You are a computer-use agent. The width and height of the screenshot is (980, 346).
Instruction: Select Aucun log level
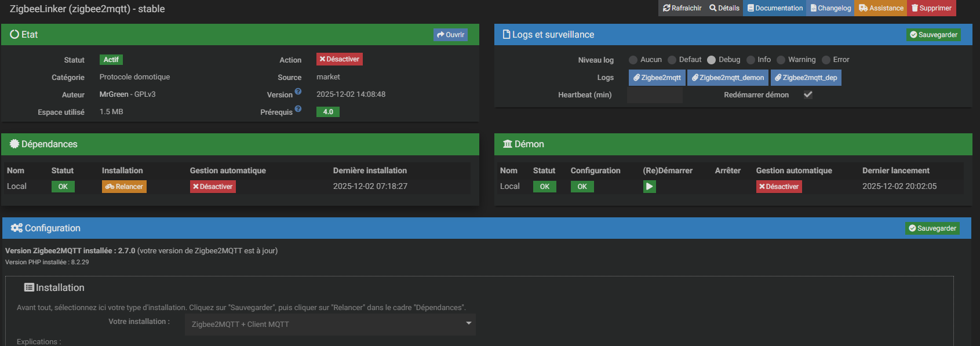[633, 60]
